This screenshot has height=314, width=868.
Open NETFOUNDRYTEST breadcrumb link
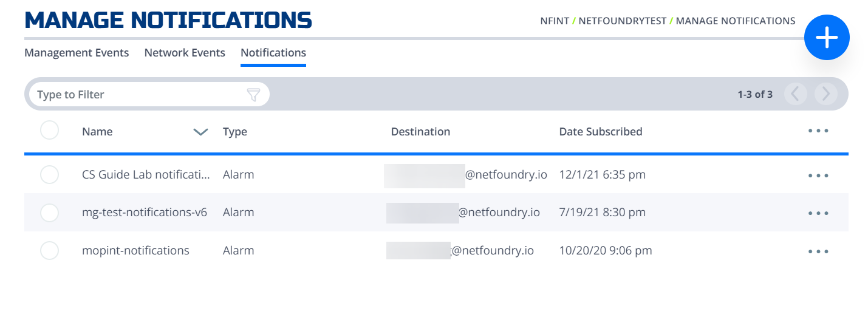pyautogui.click(x=623, y=21)
